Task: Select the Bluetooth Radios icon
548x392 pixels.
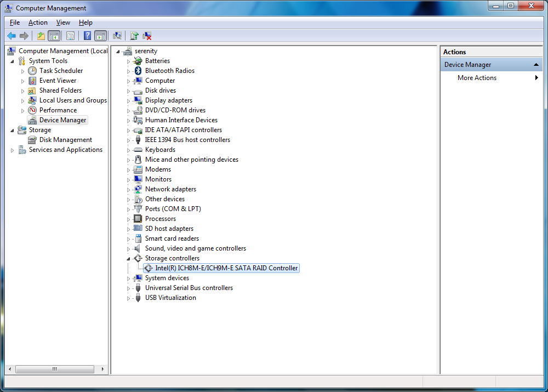Action: pos(138,71)
